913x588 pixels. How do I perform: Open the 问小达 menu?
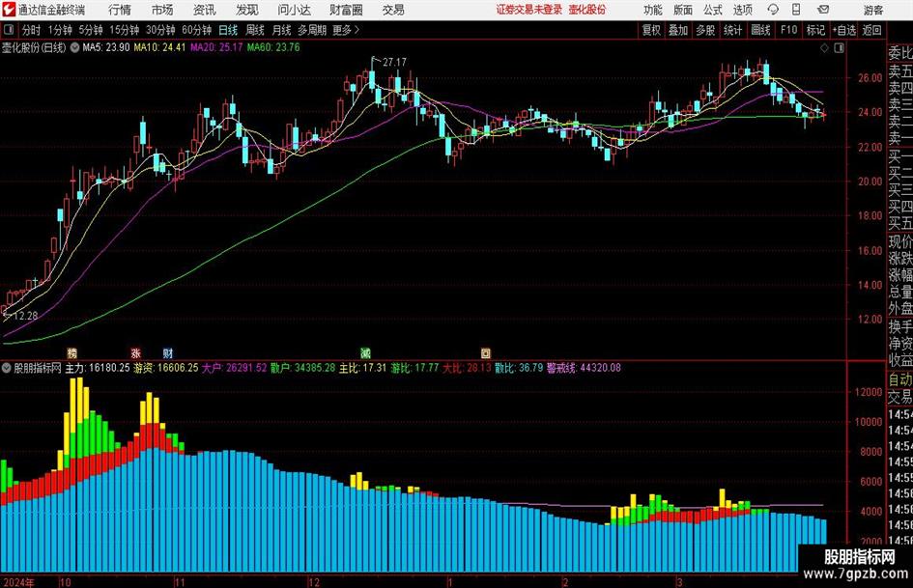294,10
